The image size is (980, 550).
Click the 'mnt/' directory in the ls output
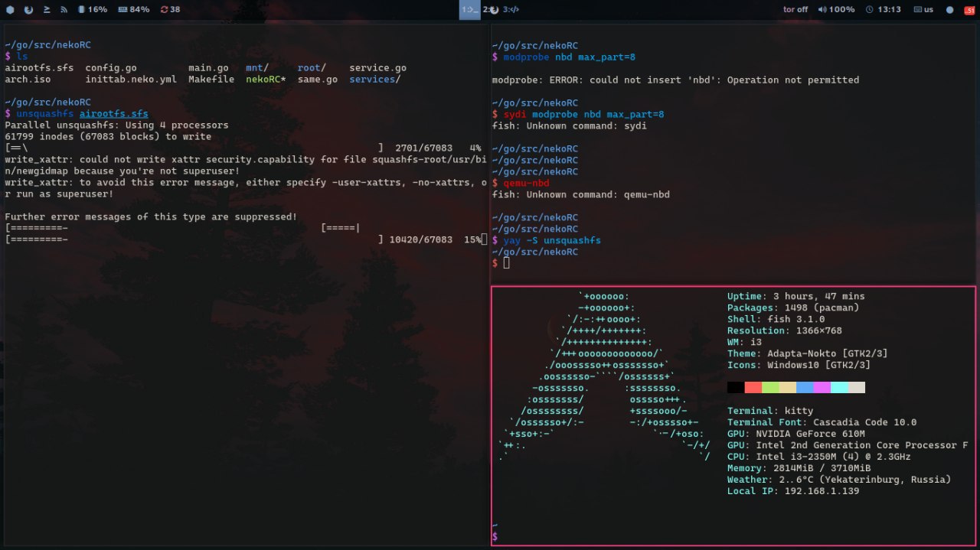[256, 68]
